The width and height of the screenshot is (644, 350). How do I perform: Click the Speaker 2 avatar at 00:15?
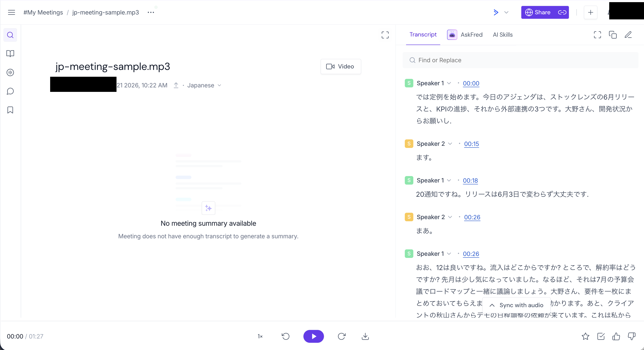(409, 143)
